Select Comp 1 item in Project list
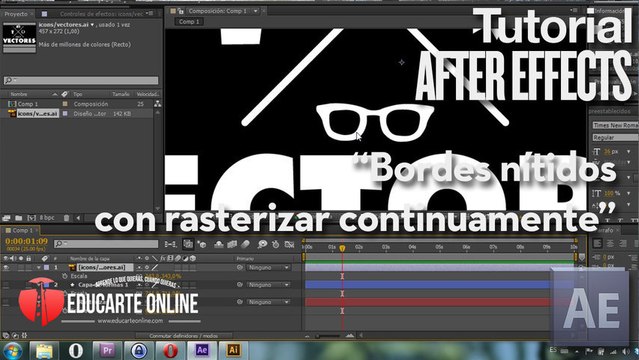This screenshot has width=639, height=360. coord(28,104)
